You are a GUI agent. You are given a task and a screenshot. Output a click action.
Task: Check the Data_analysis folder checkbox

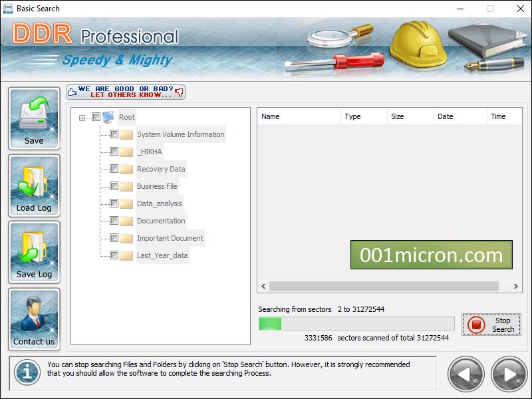click(114, 203)
